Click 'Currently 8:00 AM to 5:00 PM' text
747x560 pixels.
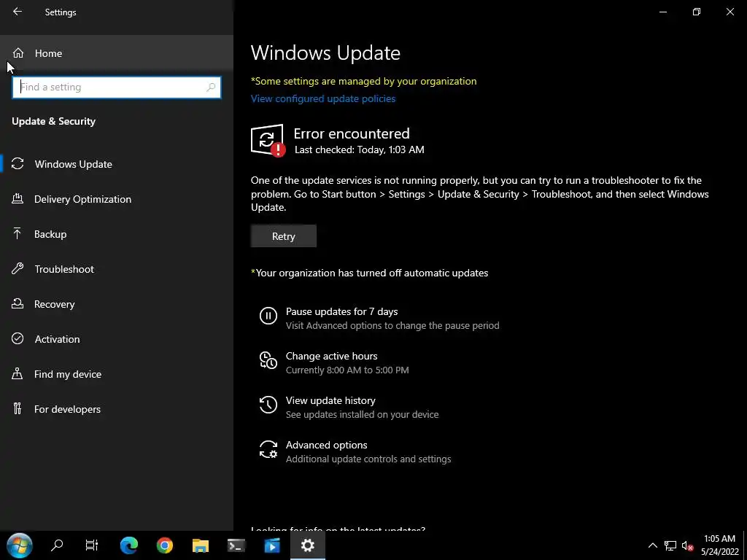click(x=347, y=370)
